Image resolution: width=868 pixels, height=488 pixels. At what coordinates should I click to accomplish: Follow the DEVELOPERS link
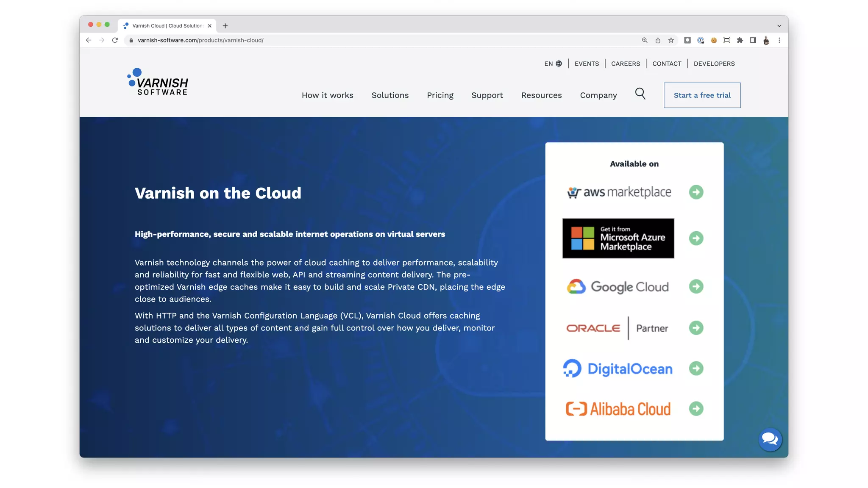[x=714, y=64]
